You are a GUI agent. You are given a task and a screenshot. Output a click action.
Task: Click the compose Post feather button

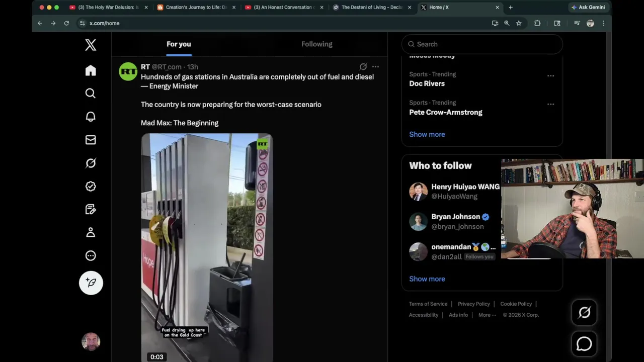(91, 283)
